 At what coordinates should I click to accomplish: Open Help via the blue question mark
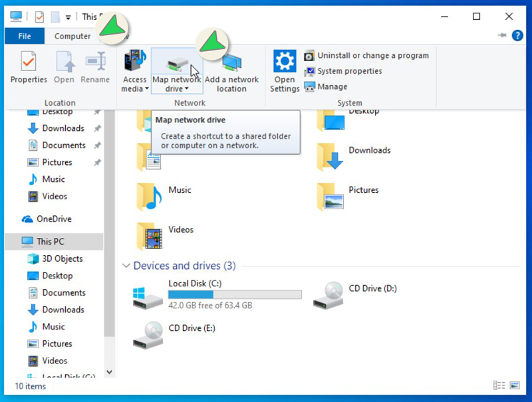(517, 36)
